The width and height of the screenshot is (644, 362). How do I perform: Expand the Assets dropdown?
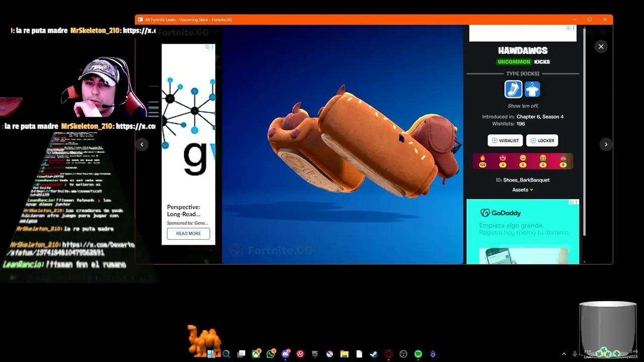[x=523, y=190]
